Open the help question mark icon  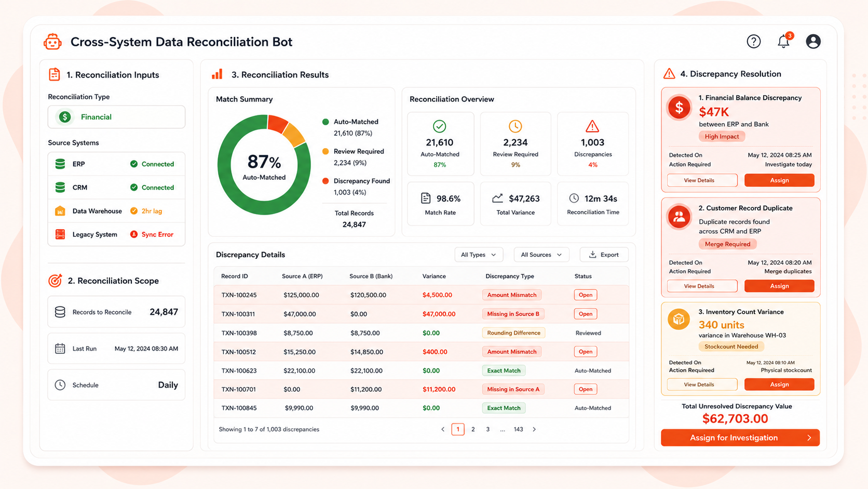[x=754, y=41]
